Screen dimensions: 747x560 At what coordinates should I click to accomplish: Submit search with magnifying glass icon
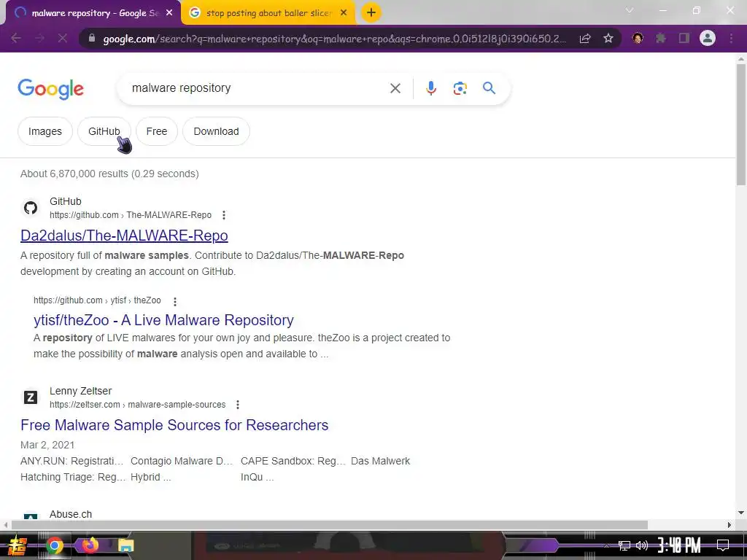pyautogui.click(x=489, y=88)
